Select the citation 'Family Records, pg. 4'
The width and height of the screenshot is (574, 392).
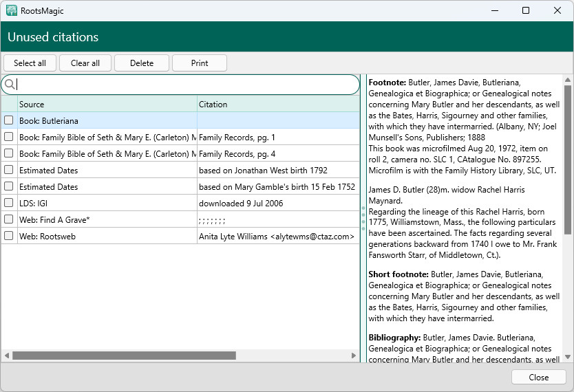278,153
